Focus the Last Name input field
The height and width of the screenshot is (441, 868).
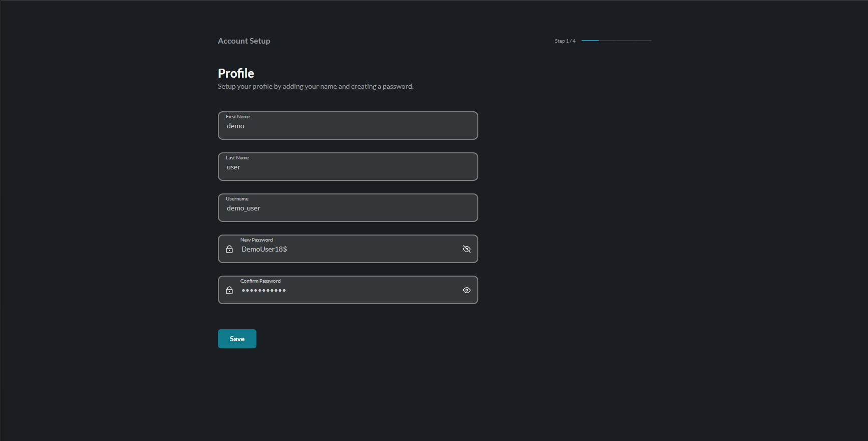coord(348,166)
